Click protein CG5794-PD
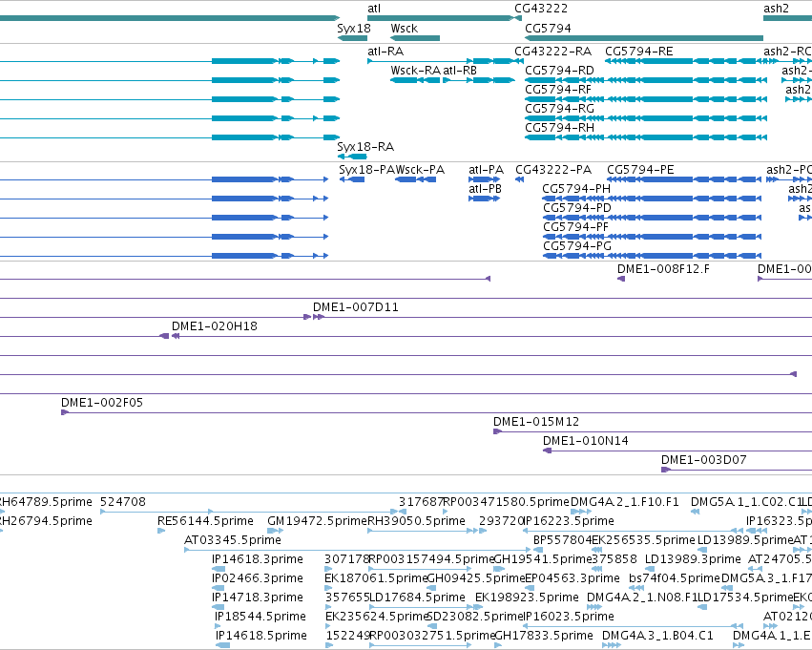The image size is (812, 650). (x=577, y=208)
